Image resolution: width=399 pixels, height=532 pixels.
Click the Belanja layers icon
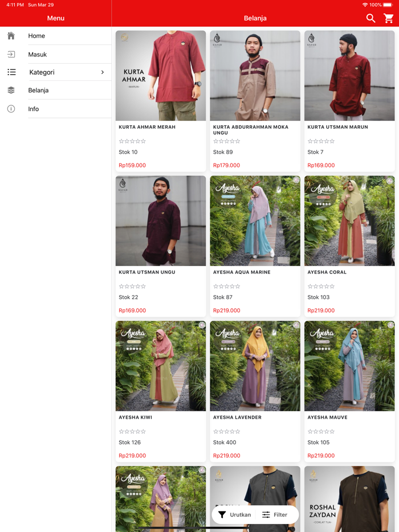pos(11,90)
